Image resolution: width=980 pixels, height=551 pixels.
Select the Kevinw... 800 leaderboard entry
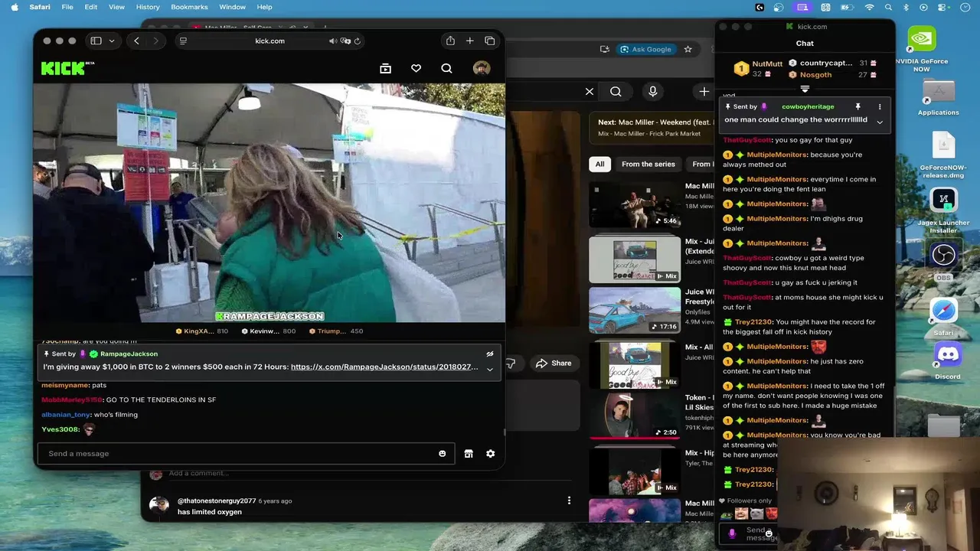click(269, 331)
